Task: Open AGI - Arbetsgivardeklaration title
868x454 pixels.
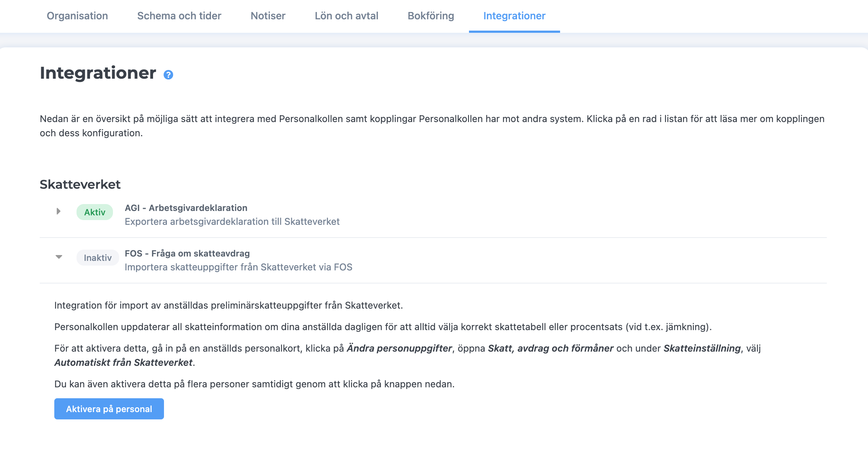Action: (186, 208)
